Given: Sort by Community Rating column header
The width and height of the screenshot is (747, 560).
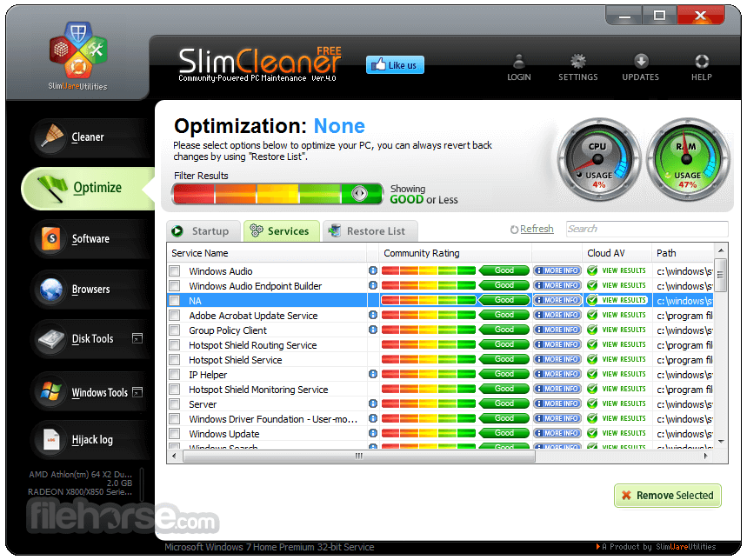Looking at the screenshot, I should click(456, 253).
